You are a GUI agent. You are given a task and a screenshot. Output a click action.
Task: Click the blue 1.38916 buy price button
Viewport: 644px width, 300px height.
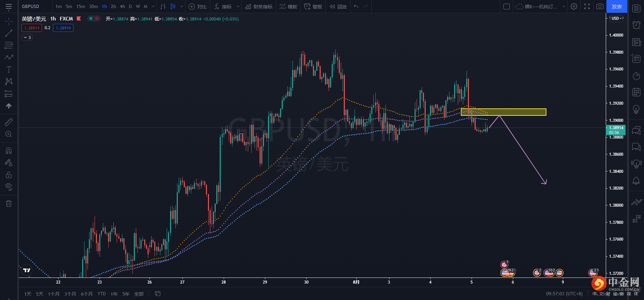(x=63, y=28)
